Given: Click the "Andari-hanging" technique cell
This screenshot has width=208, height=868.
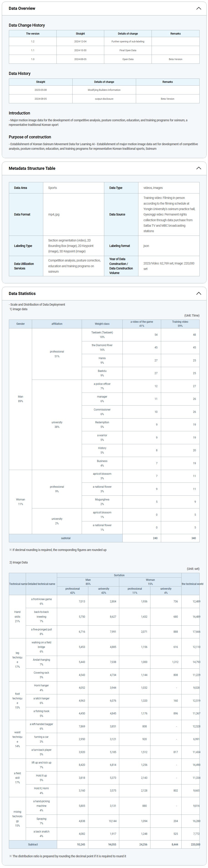Looking at the screenshot, I should coord(41,662).
